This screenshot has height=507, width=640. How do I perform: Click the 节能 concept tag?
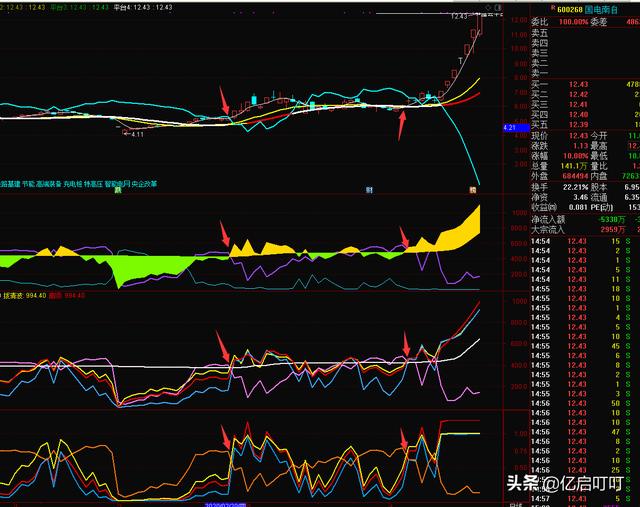(x=28, y=184)
